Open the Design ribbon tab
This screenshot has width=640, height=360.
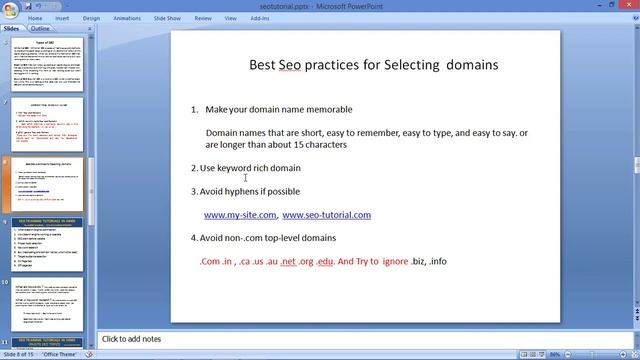point(91,18)
